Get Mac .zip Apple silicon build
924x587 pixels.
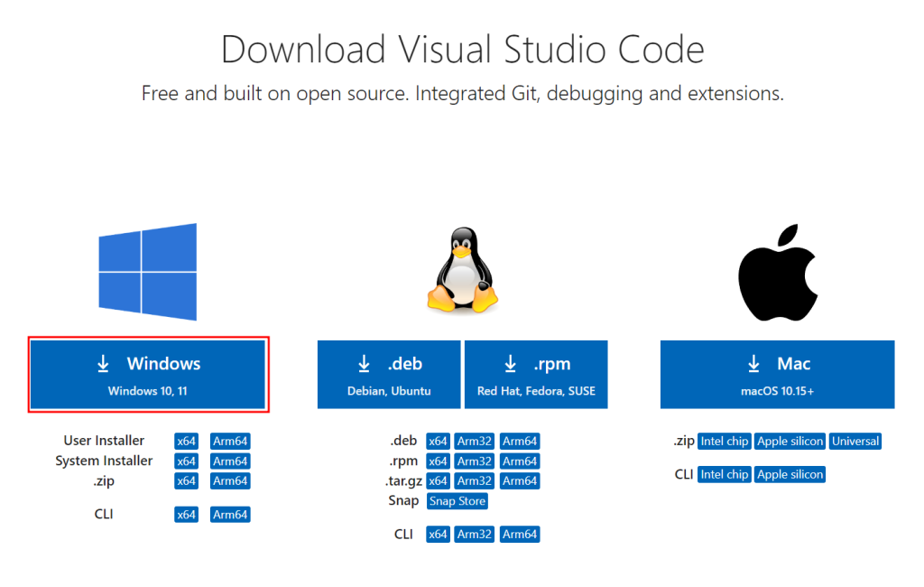tap(790, 442)
